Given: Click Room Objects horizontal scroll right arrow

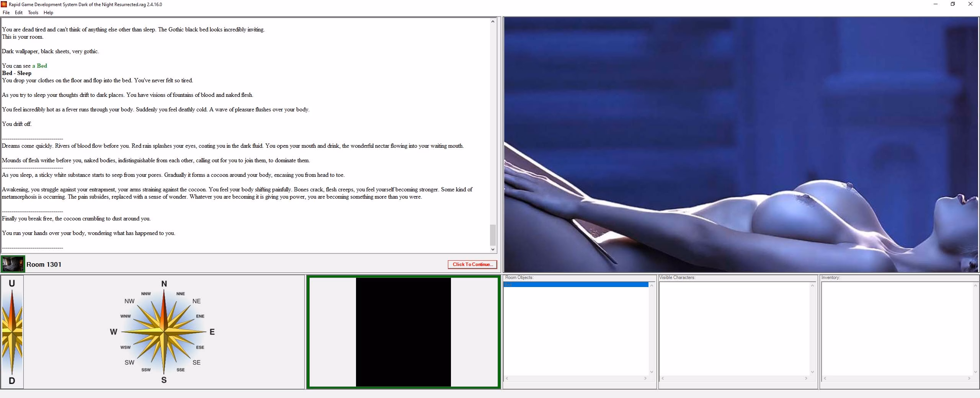Looking at the screenshot, I should click(645, 378).
